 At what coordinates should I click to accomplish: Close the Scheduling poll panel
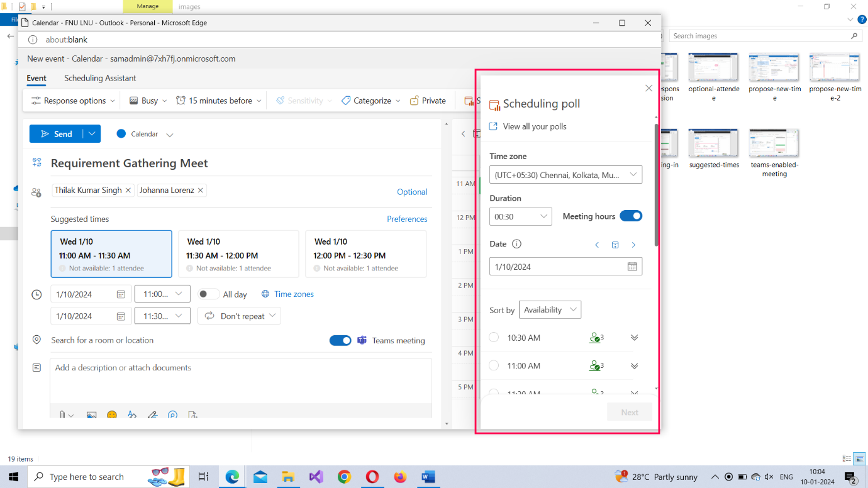coord(649,88)
